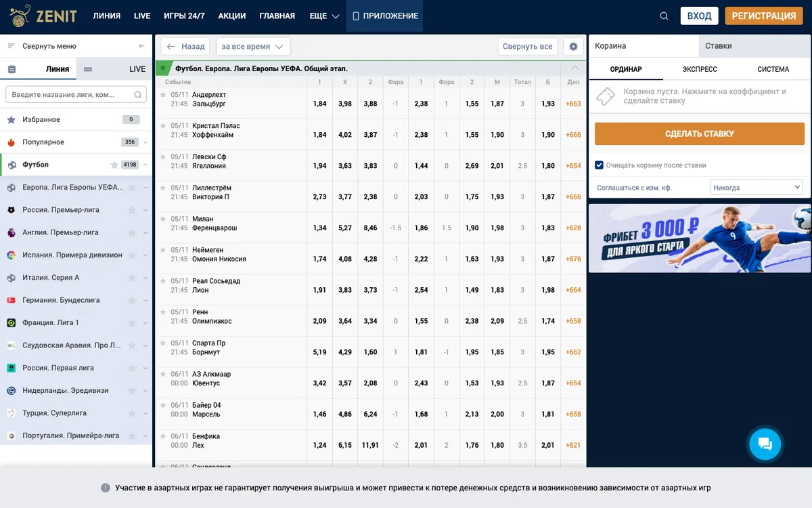Open the 3000 ₽ freebet promo banner
Viewport: 812px width, 508px height.
tap(700, 238)
